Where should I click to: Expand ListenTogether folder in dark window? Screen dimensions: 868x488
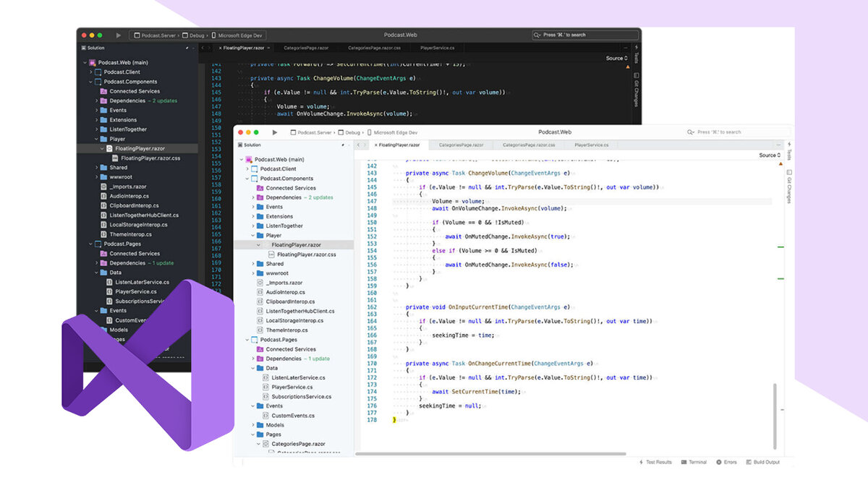pos(96,129)
